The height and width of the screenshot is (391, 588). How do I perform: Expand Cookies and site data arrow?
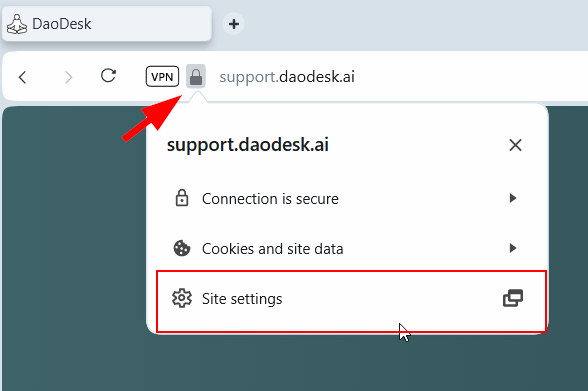point(513,248)
